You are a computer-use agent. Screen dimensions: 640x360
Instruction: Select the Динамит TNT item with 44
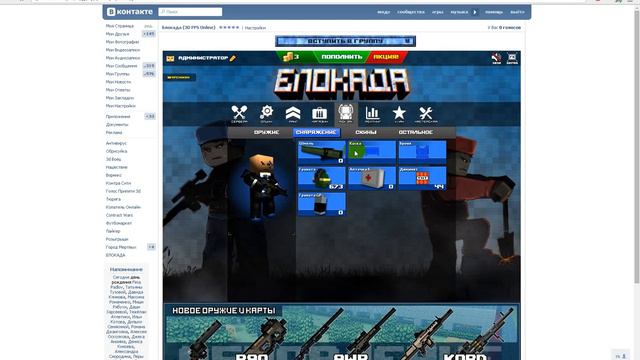[x=422, y=178]
